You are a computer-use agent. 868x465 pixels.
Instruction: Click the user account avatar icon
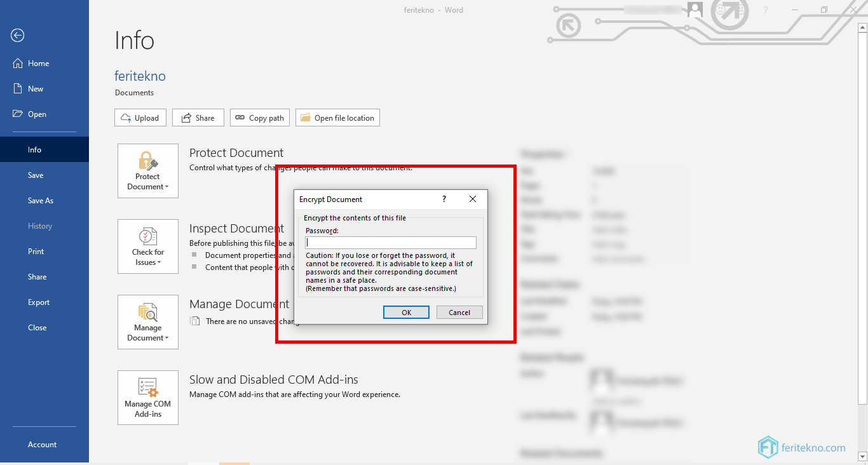(x=695, y=10)
